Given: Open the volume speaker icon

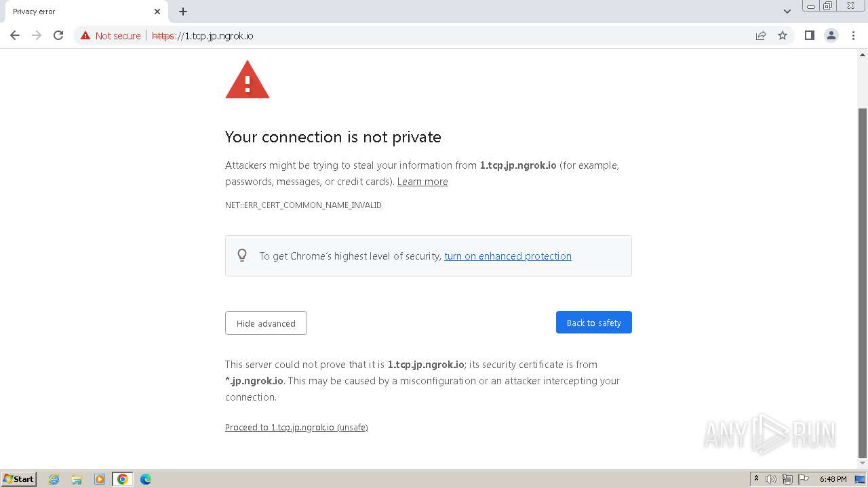Looking at the screenshot, I should coord(771,479).
